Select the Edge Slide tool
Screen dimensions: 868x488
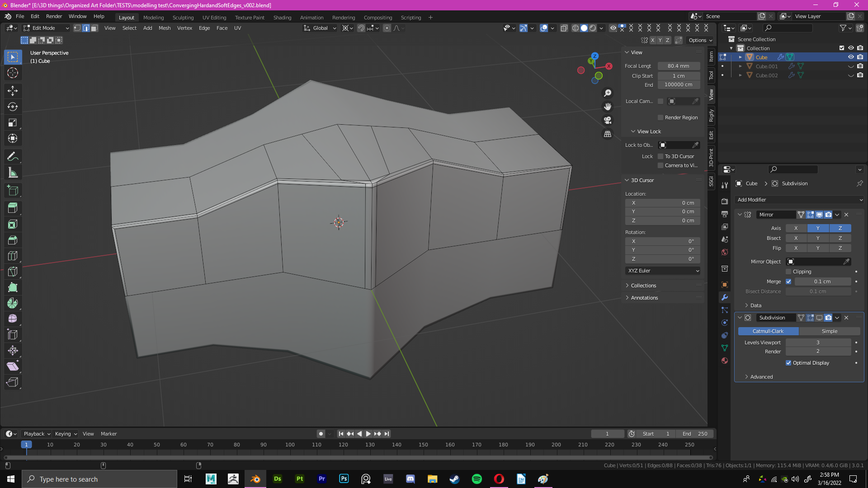pyautogui.click(x=13, y=335)
